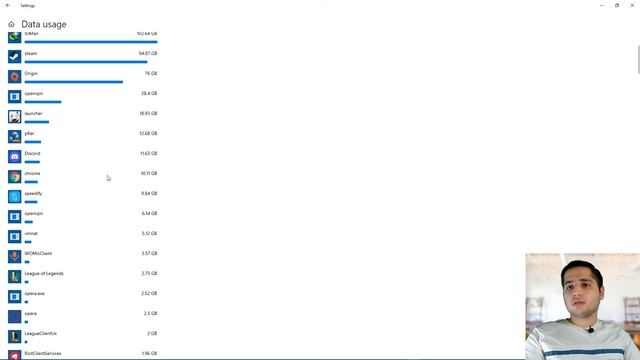Click the chrome app name
This screenshot has height=360, width=640.
[x=32, y=173]
